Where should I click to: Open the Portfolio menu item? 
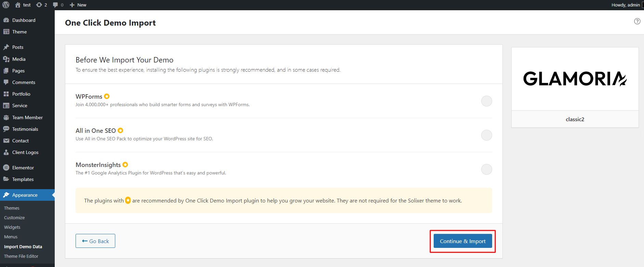point(27,94)
